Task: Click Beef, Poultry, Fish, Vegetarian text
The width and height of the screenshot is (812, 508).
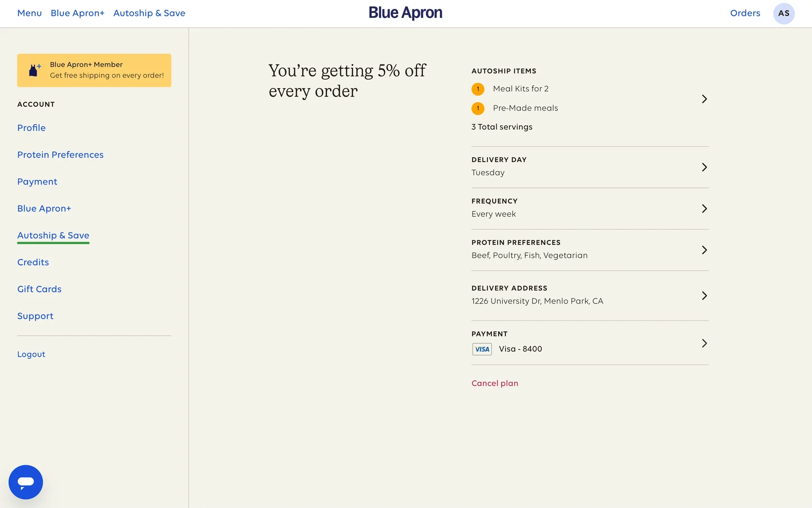Action: pos(529,255)
